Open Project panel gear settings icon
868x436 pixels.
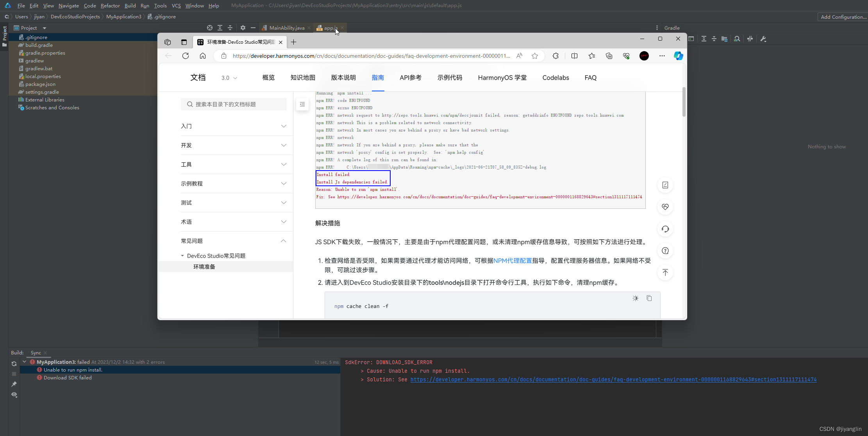pyautogui.click(x=243, y=28)
